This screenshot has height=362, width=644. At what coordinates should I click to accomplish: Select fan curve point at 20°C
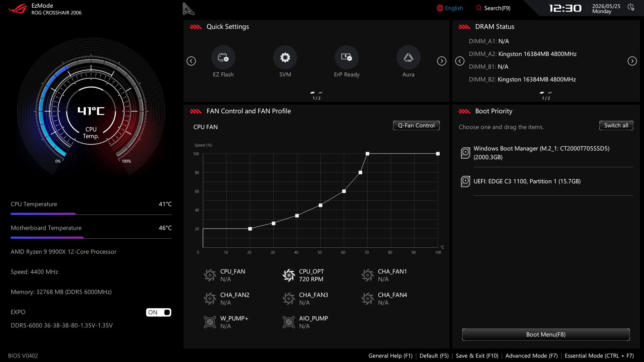(x=250, y=229)
